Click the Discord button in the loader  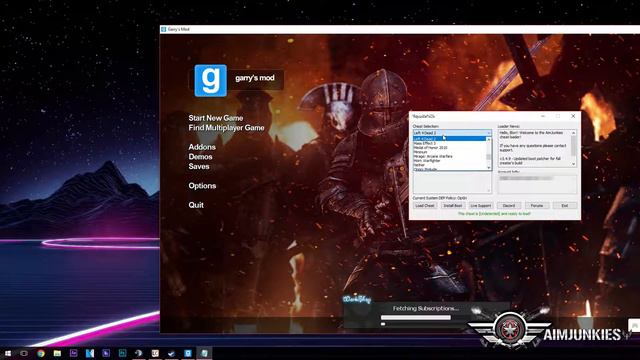click(509, 206)
